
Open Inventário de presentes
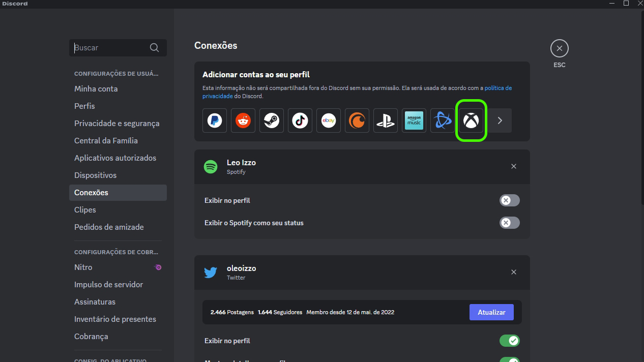pos(118,319)
